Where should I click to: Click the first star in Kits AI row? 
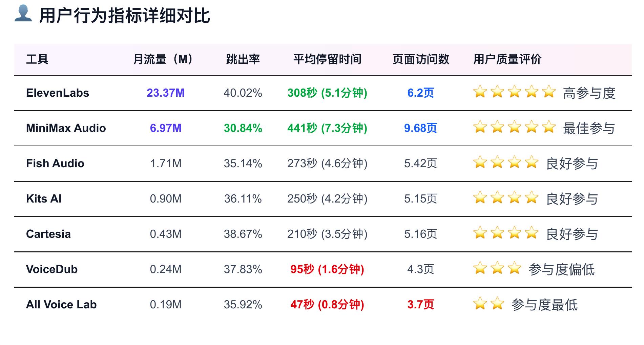[480, 197]
